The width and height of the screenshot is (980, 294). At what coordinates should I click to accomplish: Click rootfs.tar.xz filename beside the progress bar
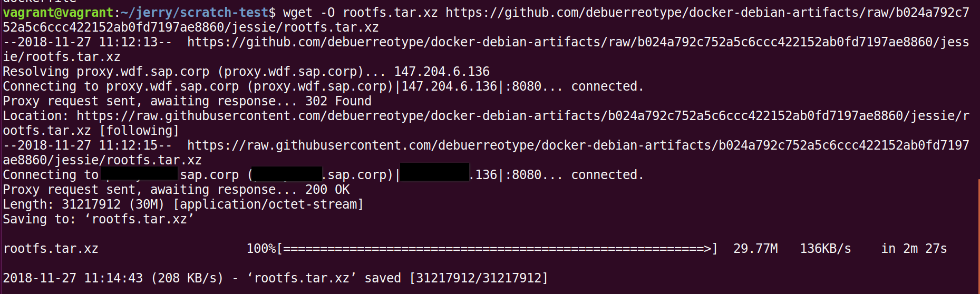pyautogui.click(x=51, y=249)
